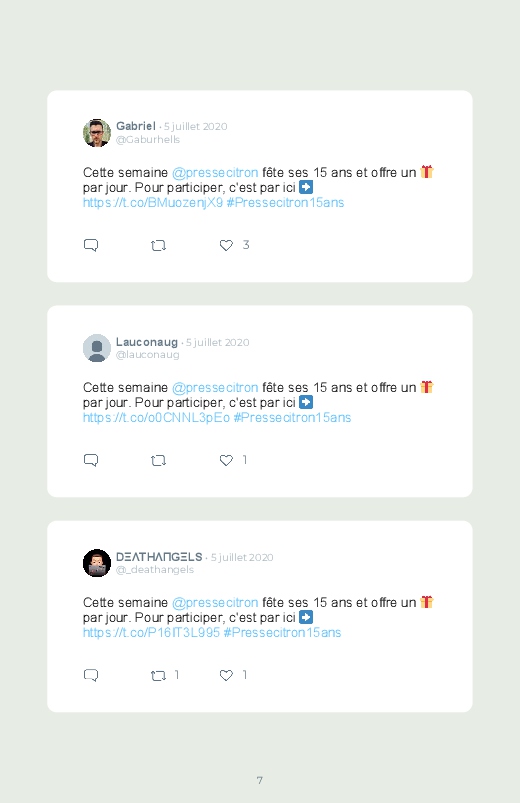Open Gabriel's profile picture
The width and height of the screenshot is (520, 803).
(97, 133)
